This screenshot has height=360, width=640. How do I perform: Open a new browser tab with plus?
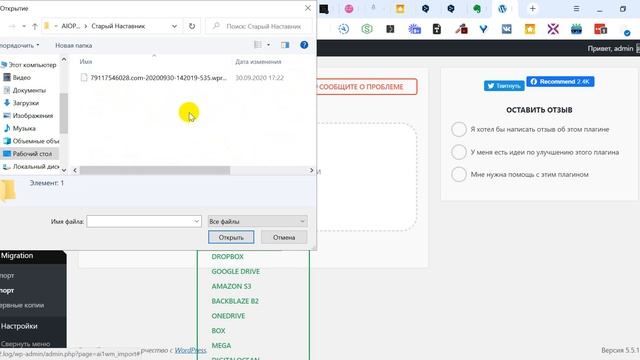point(532,9)
